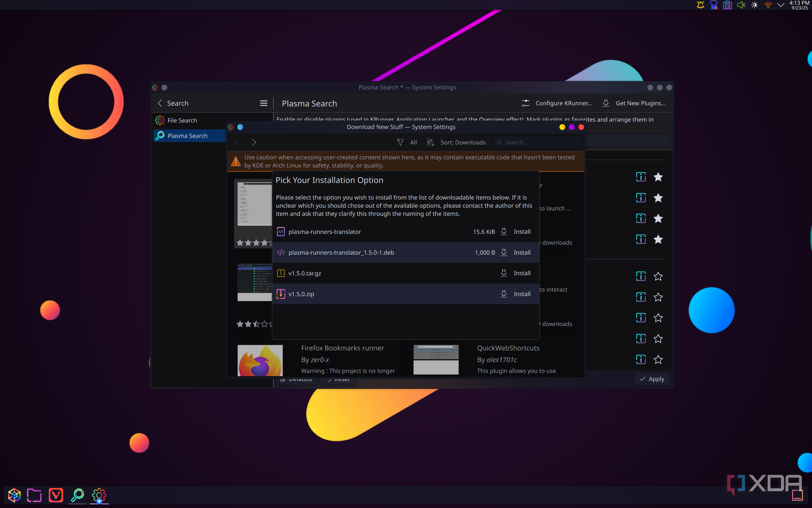Show info for the first plugin

click(x=641, y=177)
